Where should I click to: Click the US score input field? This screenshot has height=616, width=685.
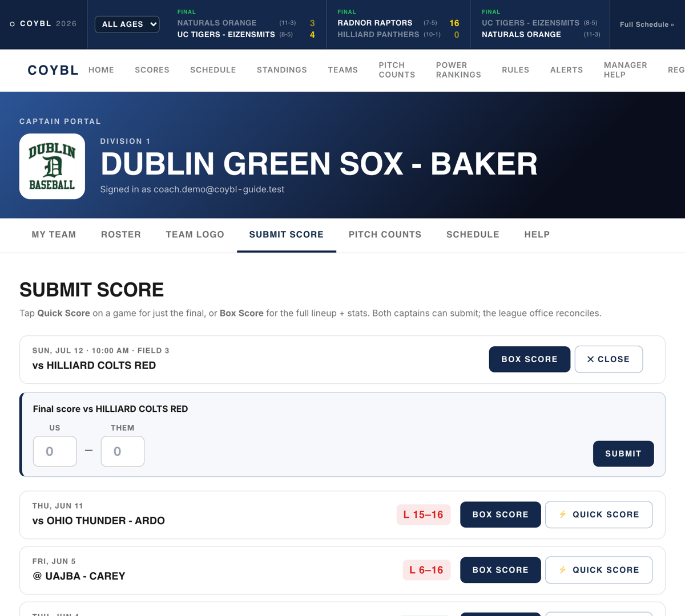point(55,451)
